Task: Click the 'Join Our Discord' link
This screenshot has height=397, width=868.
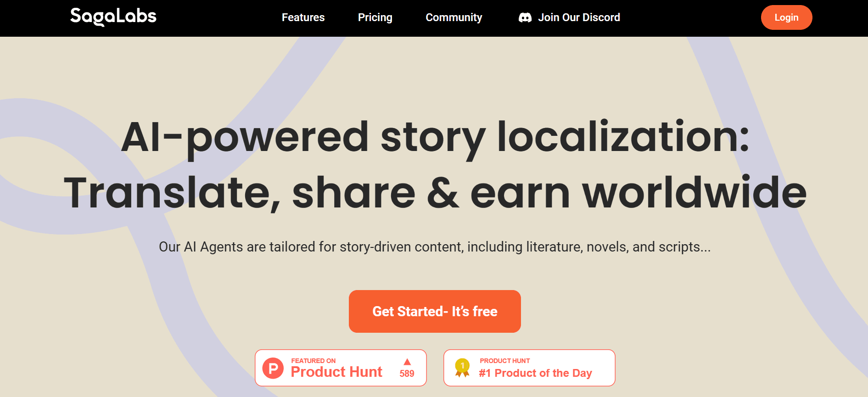Action: point(579,17)
